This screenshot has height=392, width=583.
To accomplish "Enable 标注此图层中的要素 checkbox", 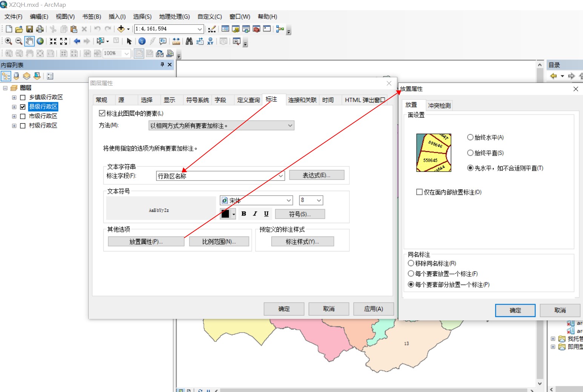I will tap(102, 113).
